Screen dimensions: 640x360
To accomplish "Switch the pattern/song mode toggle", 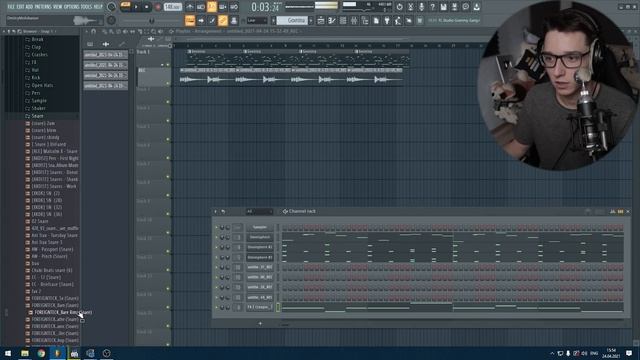I will point(125,7).
